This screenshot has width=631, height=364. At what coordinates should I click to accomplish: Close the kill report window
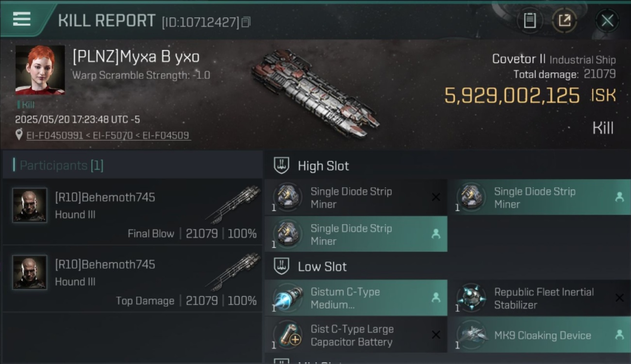[x=607, y=21]
